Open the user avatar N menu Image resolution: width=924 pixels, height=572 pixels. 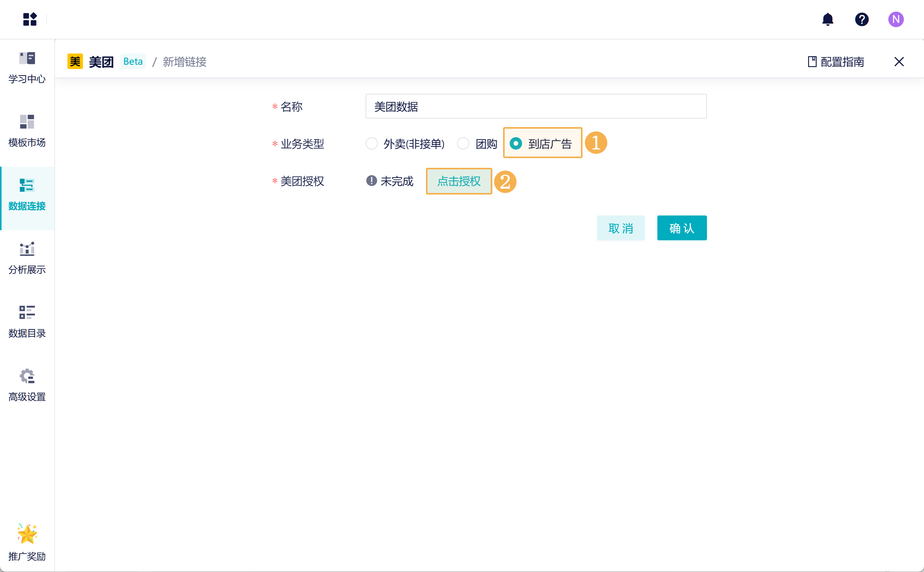[x=896, y=19]
